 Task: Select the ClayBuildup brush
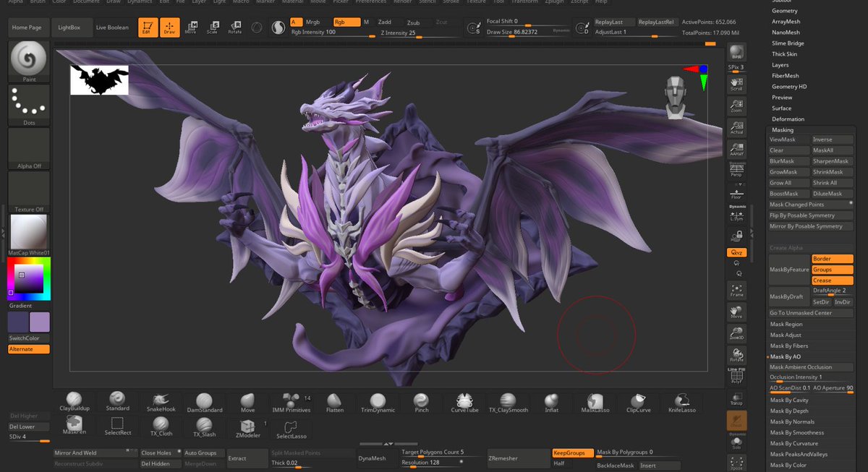coord(74,402)
